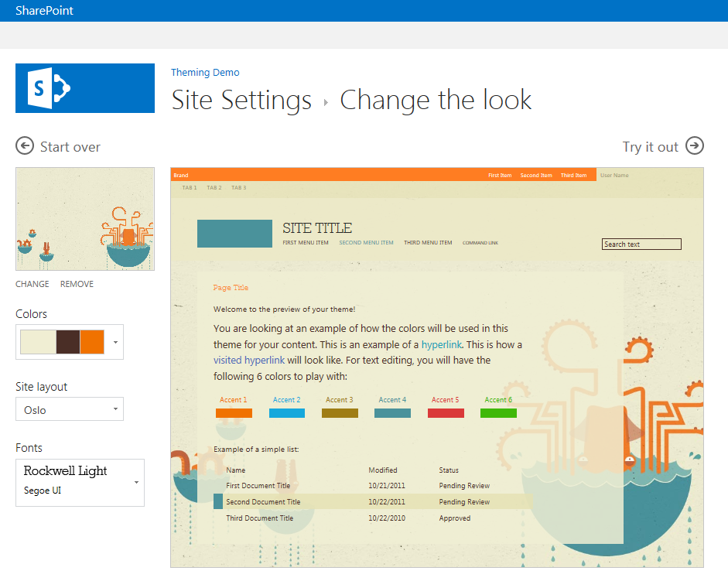Screen dimensions: 728x588
Task: Click the Modified column header
Action: [383, 470]
